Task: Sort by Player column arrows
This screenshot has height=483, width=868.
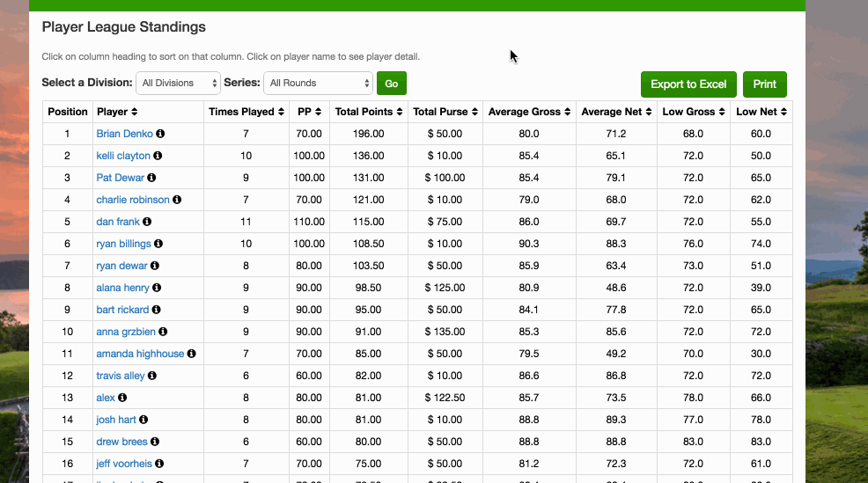Action: 134,112
